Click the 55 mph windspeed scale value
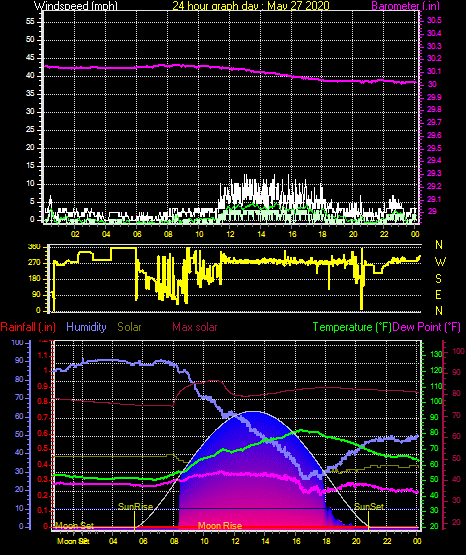 [30, 22]
